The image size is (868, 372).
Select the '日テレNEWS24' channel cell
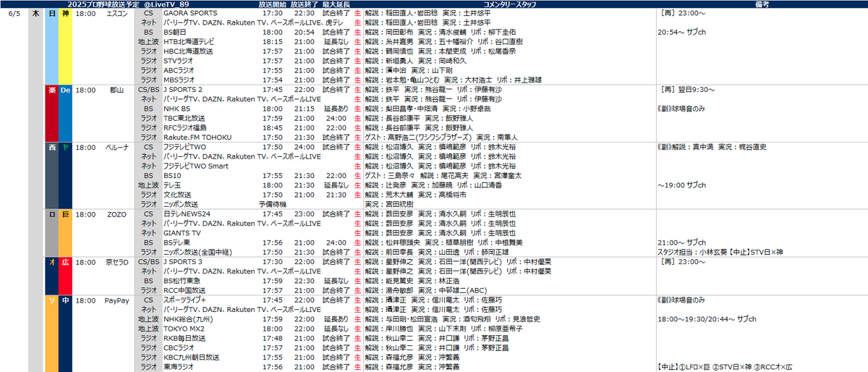tap(187, 214)
